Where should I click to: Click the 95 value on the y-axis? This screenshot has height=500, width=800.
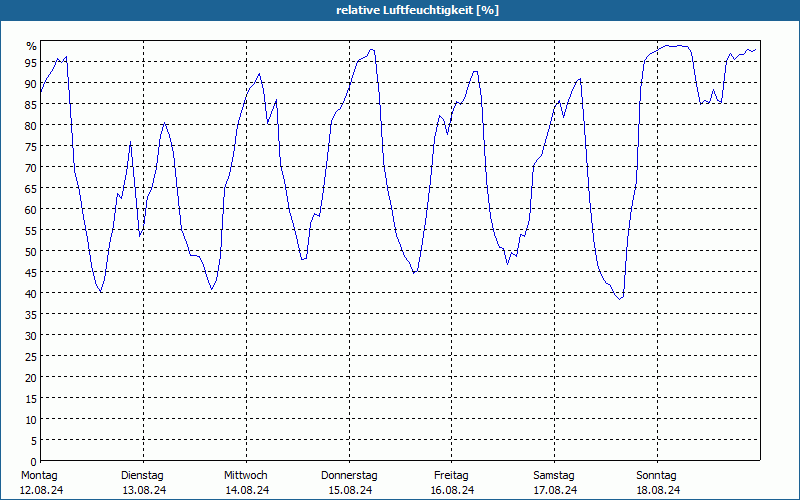tap(31, 62)
